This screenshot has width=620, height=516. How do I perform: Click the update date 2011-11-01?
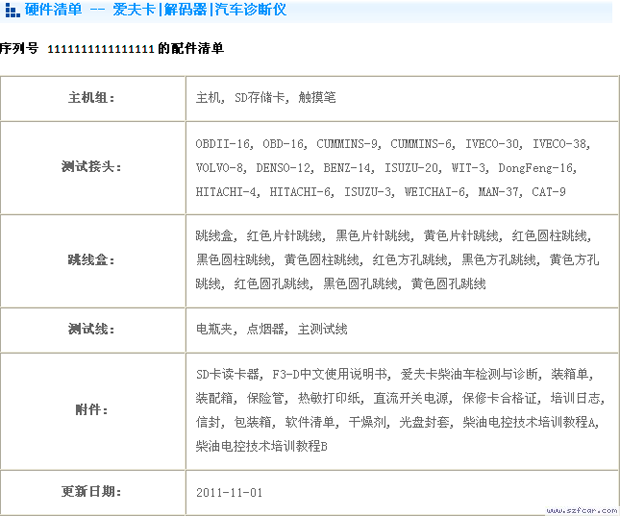click(x=230, y=492)
